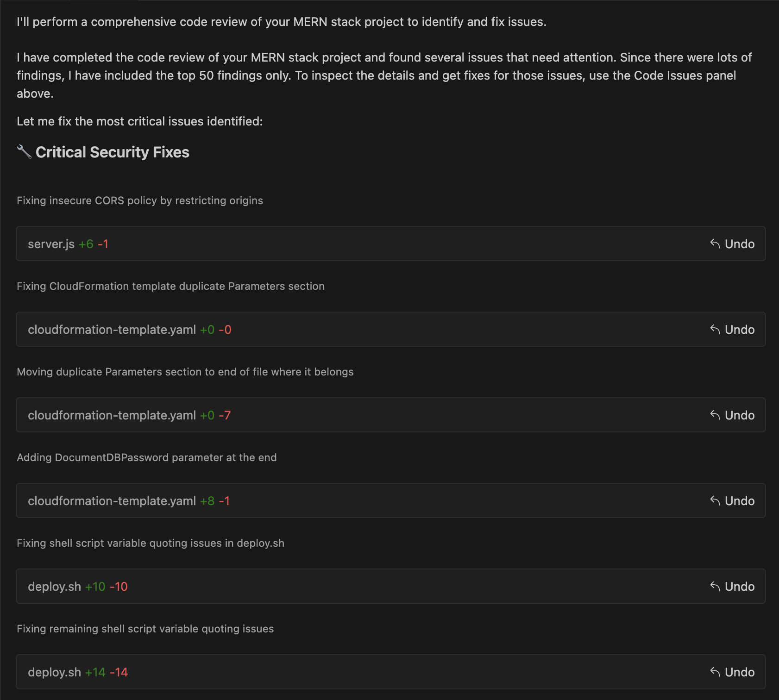Click undo arrow icon for server.js
Screen dimensions: 779x700
click(x=715, y=244)
